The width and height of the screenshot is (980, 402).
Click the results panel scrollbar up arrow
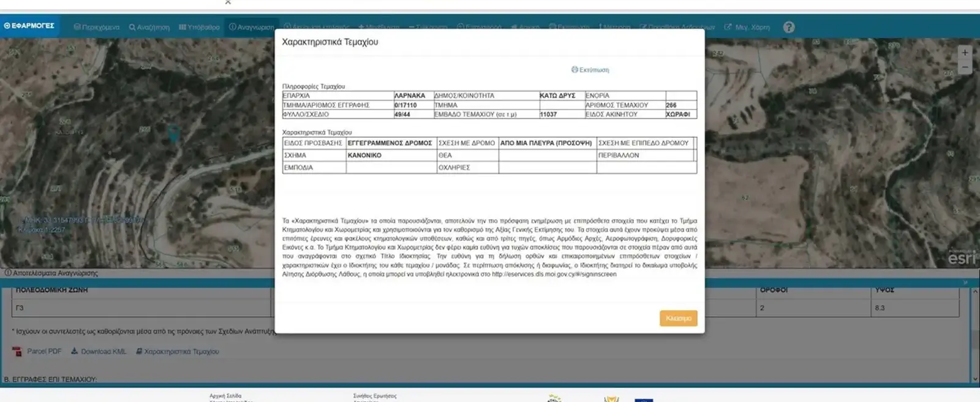coord(975,290)
